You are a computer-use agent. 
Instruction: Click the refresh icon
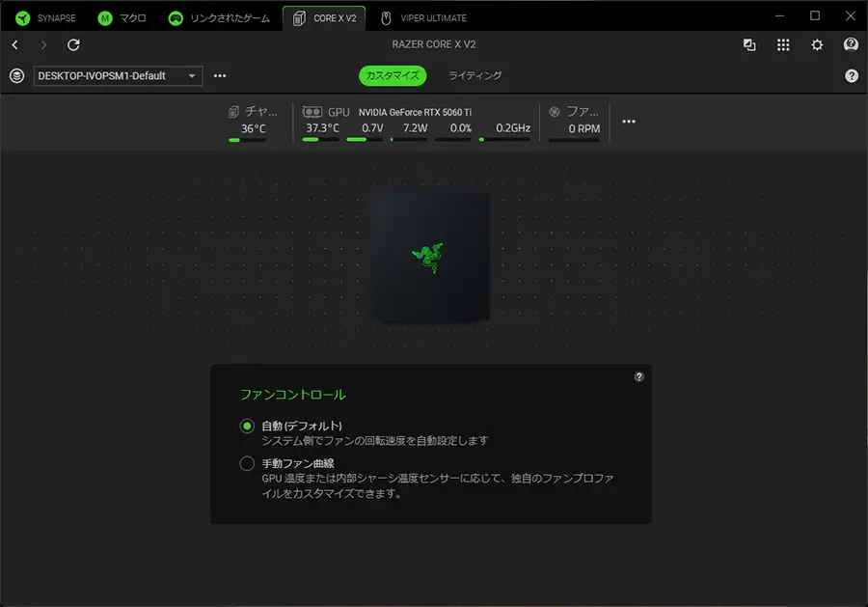coord(73,45)
